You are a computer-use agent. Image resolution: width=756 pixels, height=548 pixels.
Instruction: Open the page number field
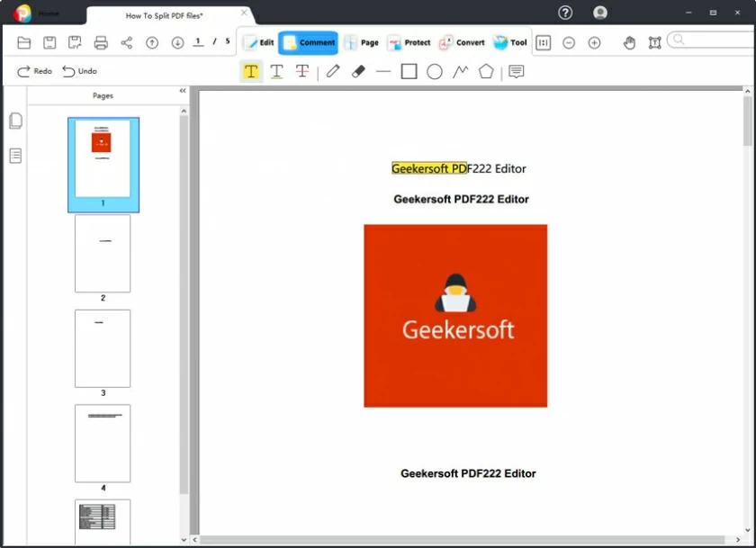pos(197,40)
